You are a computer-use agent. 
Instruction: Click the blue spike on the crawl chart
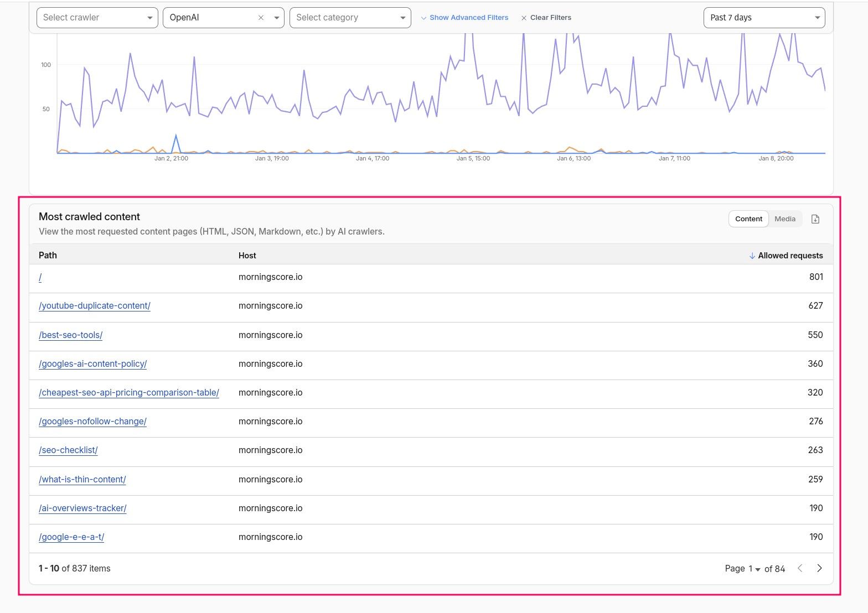point(176,136)
